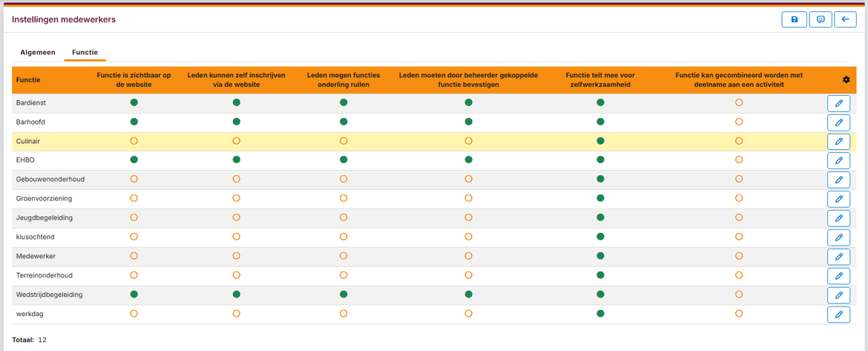The height and width of the screenshot is (351, 868).
Task: Edit the Bardienst row pencil icon
Action: point(838,104)
